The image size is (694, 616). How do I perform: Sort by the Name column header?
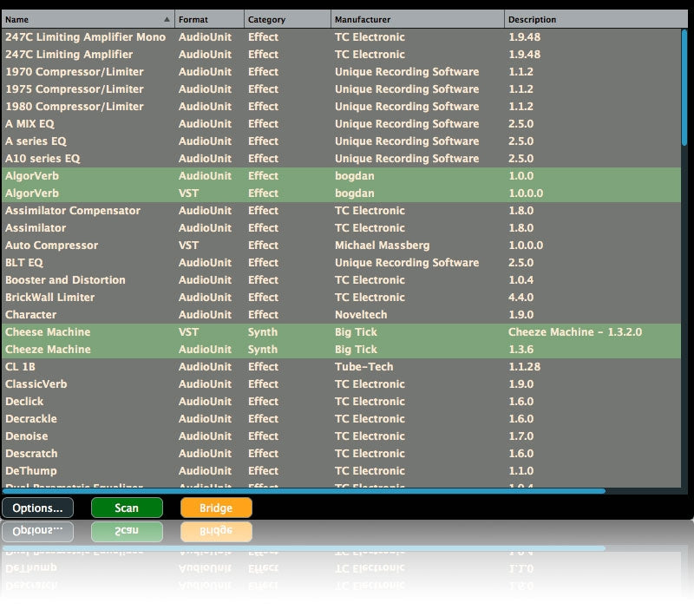click(88, 19)
